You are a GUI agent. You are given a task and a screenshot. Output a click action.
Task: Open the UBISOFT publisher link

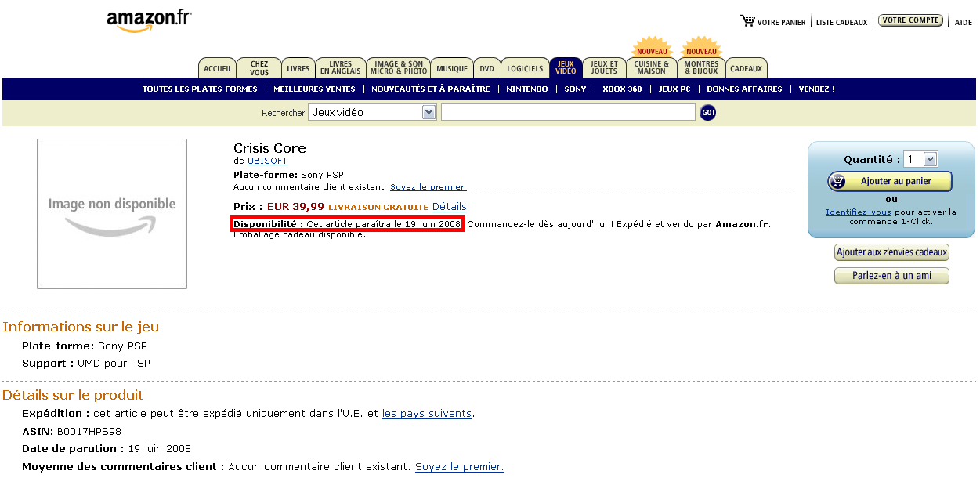[x=267, y=161]
